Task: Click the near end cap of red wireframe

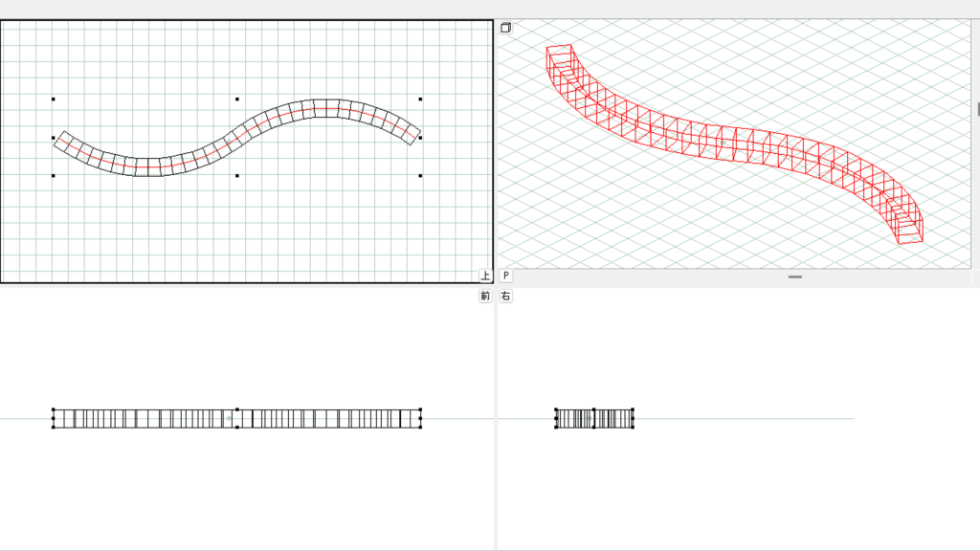Action: click(909, 230)
